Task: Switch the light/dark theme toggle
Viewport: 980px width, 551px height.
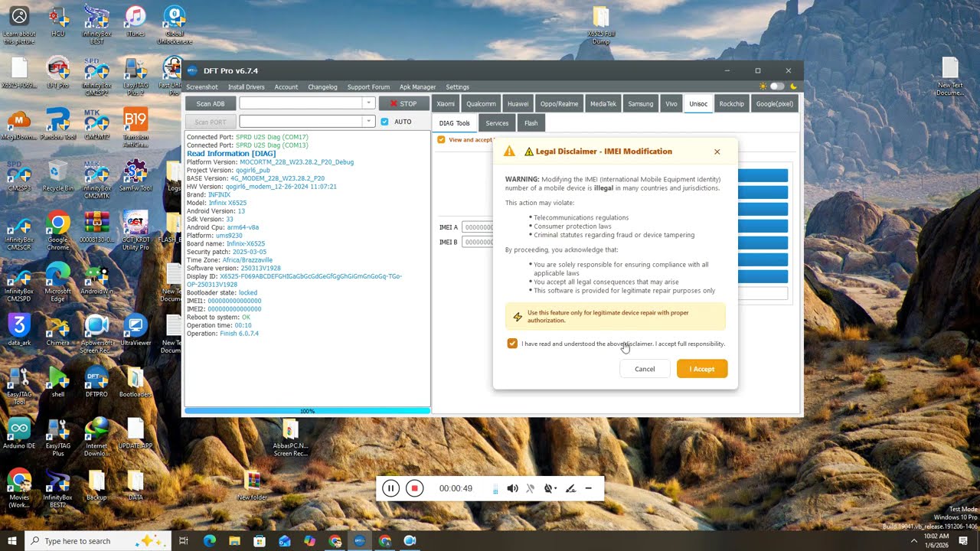Action: (x=777, y=86)
